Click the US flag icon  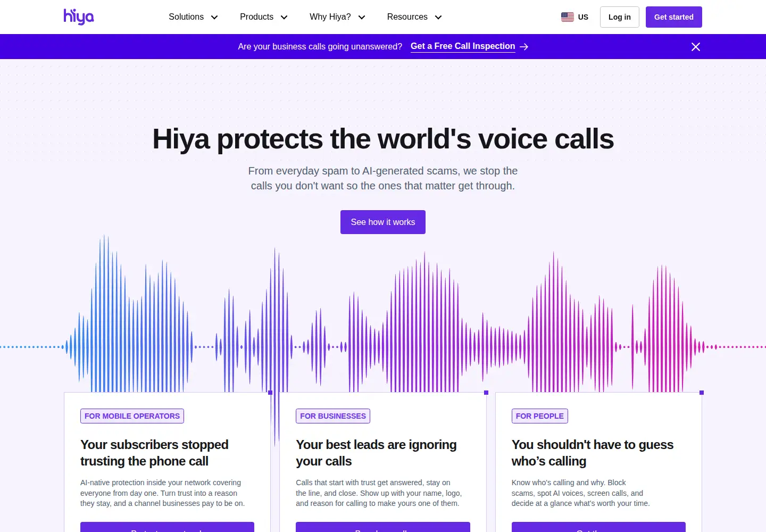568,17
